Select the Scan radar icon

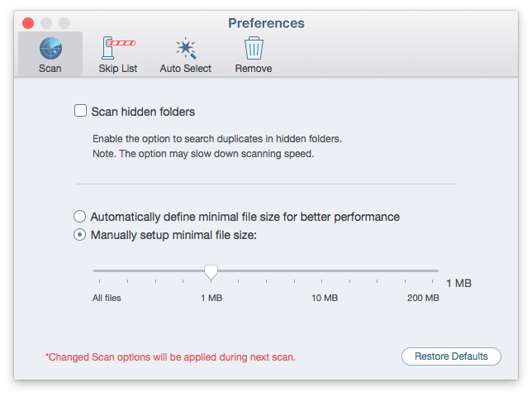click(x=50, y=48)
